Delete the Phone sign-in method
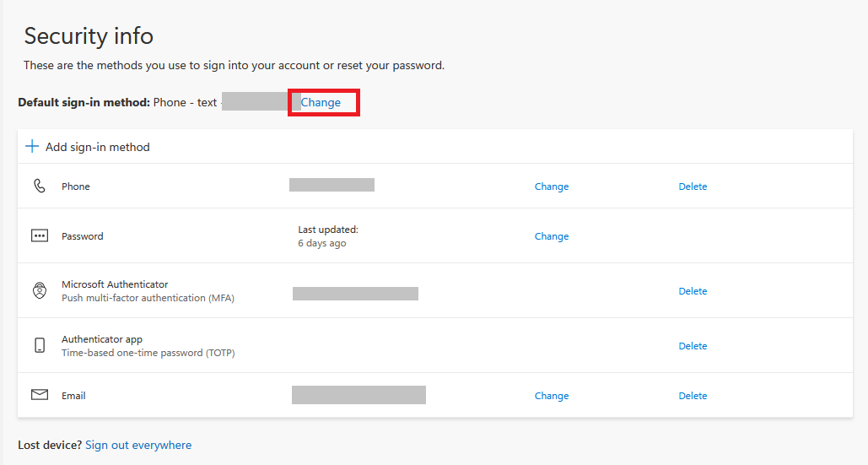Viewport: 868px width, 465px height. (x=693, y=187)
